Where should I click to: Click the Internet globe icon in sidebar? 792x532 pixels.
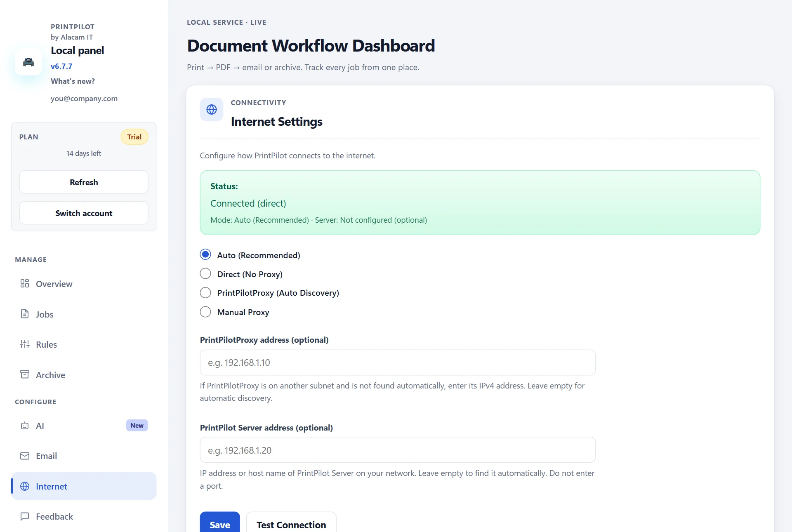pyautogui.click(x=25, y=487)
